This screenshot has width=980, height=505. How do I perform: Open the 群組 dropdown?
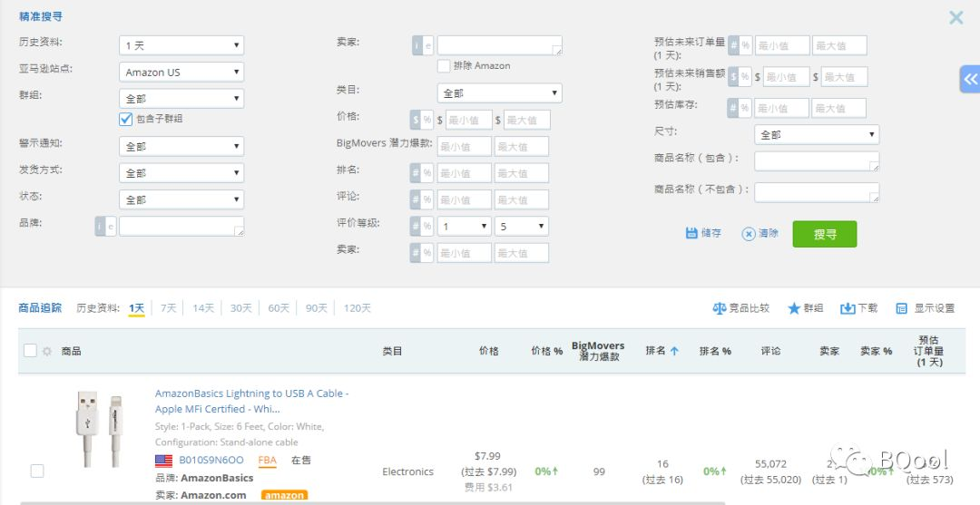pyautogui.click(x=181, y=98)
